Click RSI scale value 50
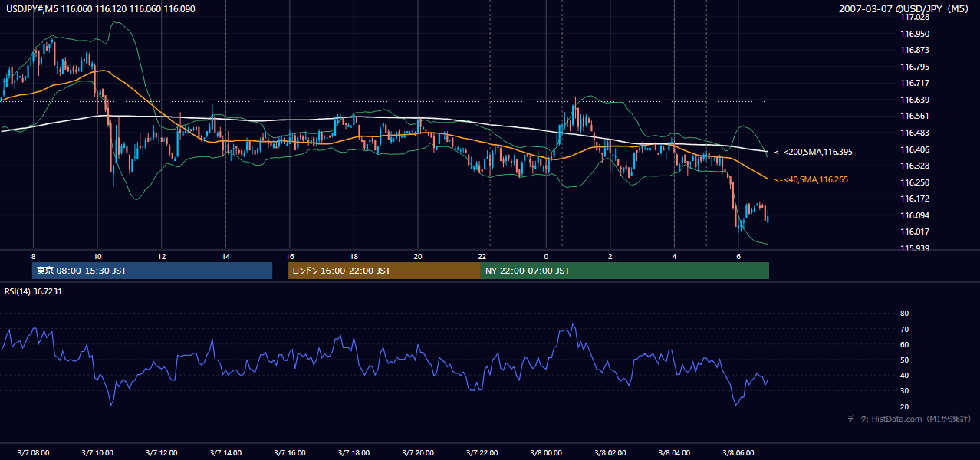The height and width of the screenshot is (460, 980). coord(904,360)
